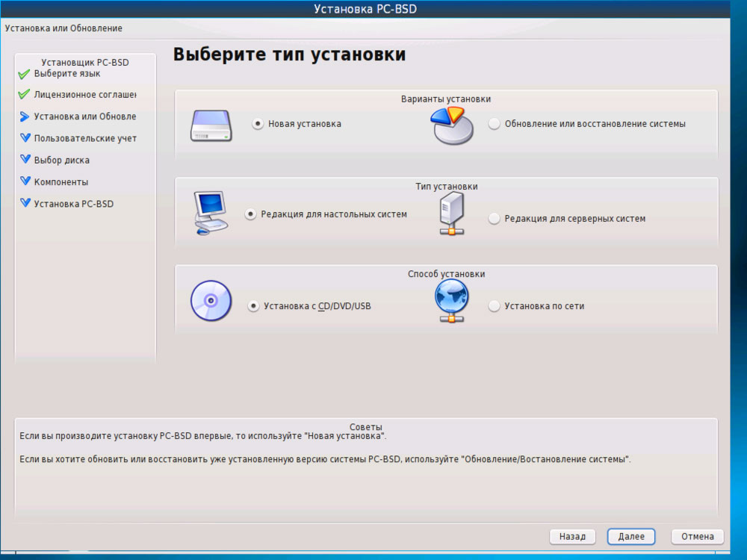The width and height of the screenshot is (747, 560).
Task: Open the Выберите язык step in sidebar
Action: (x=67, y=74)
